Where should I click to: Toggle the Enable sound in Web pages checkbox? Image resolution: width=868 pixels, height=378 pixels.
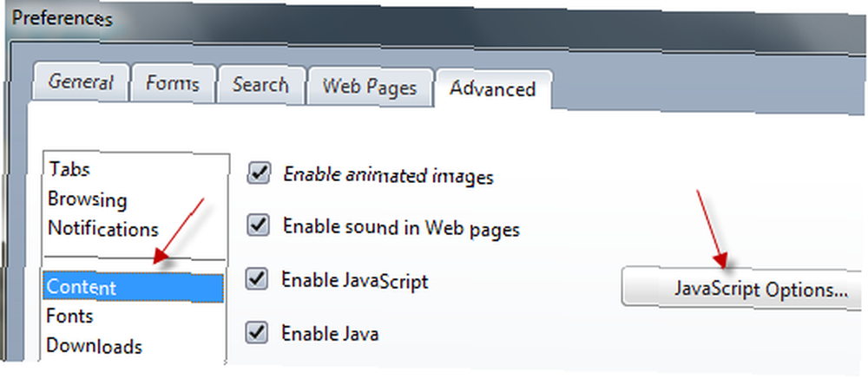[258, 226]
